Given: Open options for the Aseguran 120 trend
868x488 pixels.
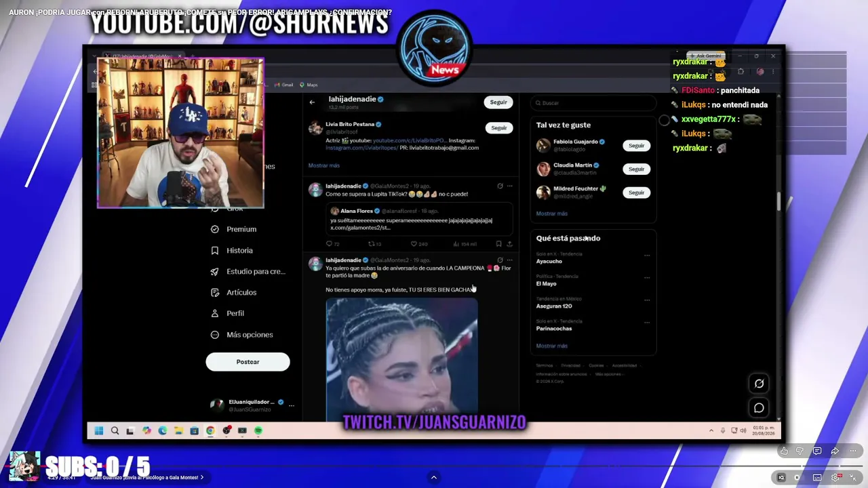Looking at the screenshot, I should 647,300.
